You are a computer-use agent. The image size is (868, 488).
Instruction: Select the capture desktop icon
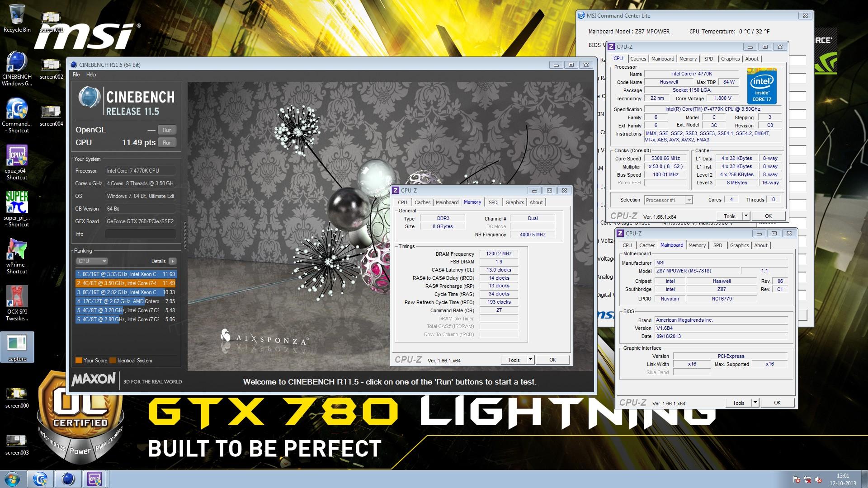tap(17, 347)
